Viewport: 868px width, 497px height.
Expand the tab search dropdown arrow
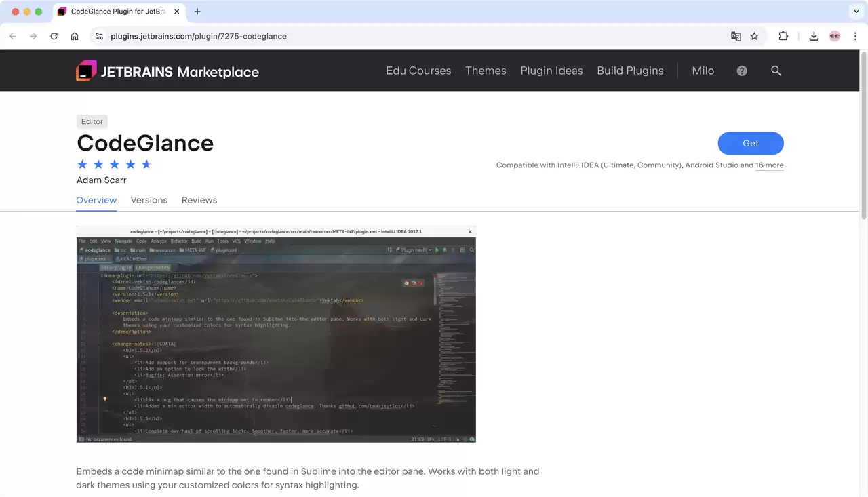[x=856, y=12]
